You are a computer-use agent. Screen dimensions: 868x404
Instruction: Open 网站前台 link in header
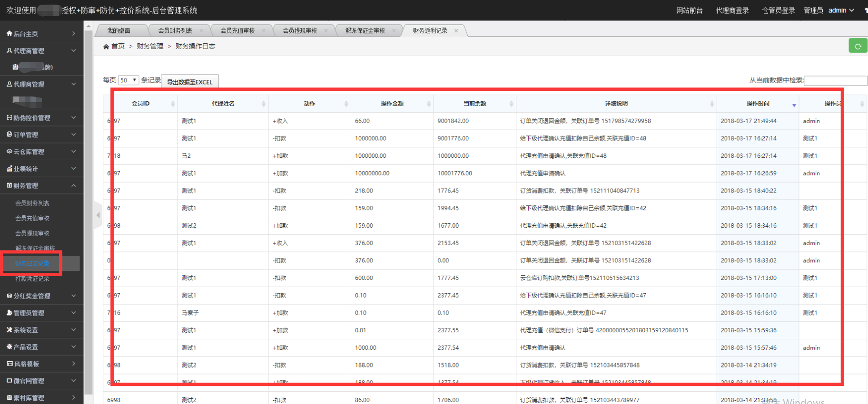690,10
